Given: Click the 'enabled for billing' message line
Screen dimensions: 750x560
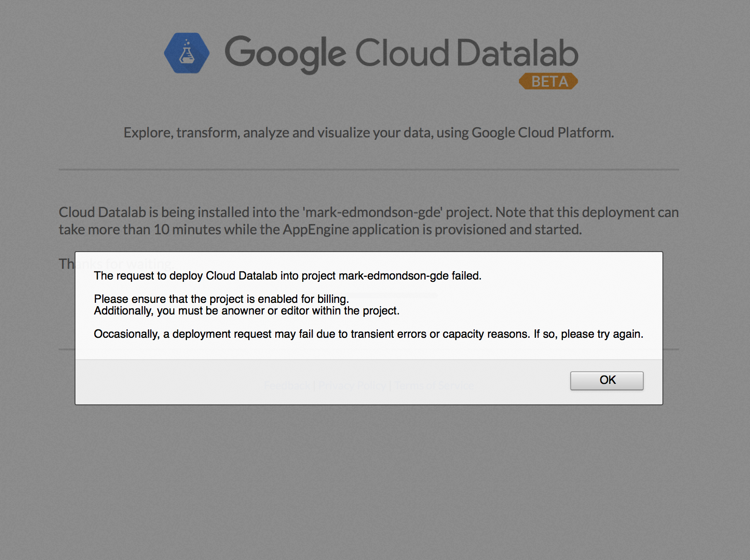Looking at the screenshot, I should (221, 299).
